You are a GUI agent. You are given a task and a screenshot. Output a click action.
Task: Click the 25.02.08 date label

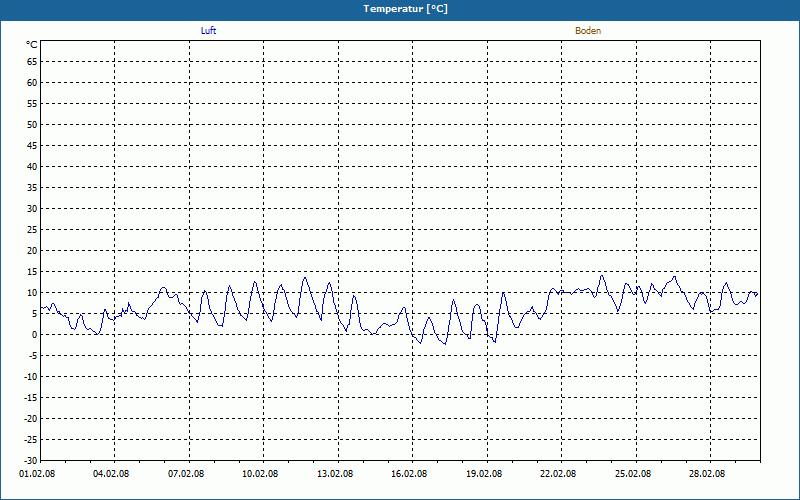[633, 474]
